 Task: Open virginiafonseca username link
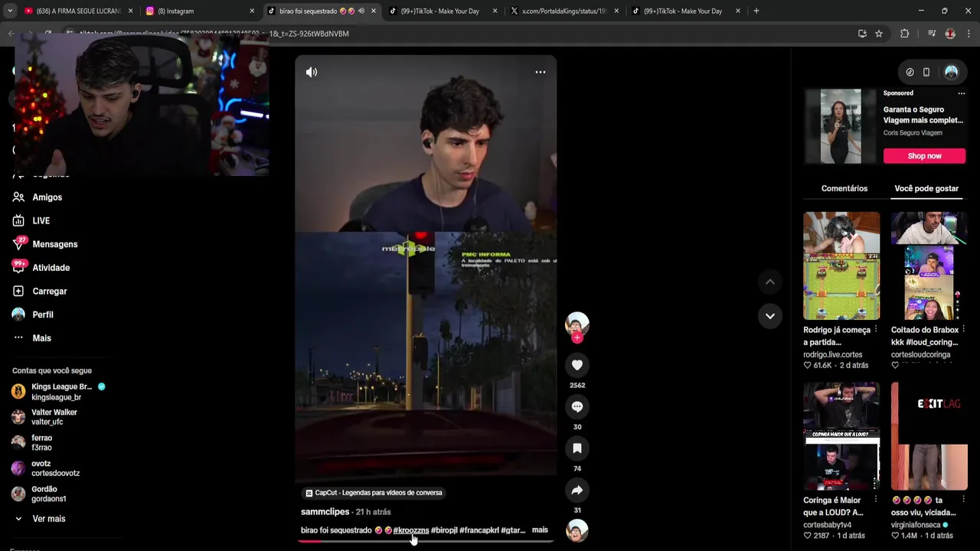coord(916,525)
